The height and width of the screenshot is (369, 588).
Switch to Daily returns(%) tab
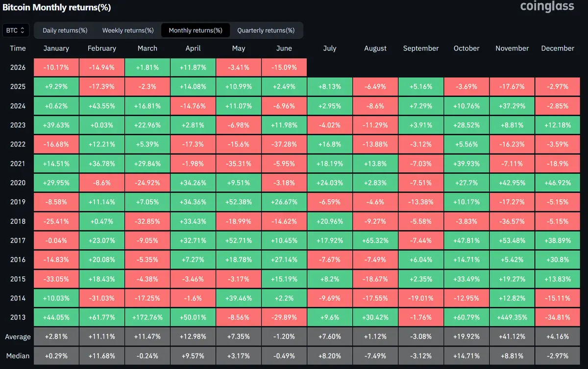coord(65,30)
